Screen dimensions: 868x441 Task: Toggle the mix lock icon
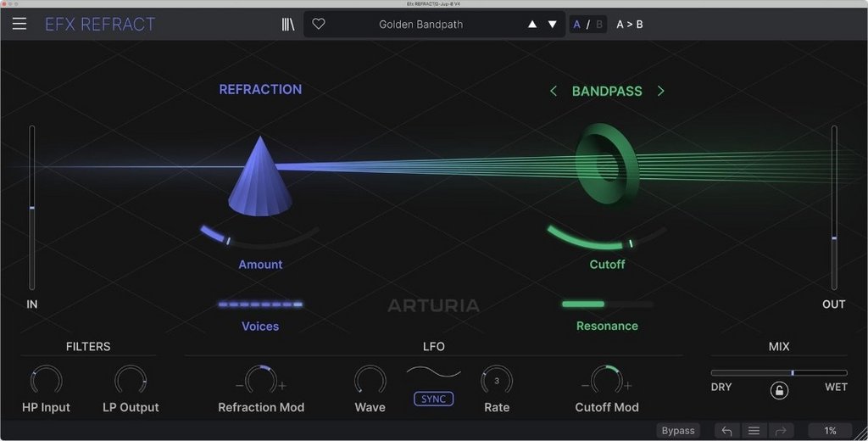pyautogui.click(x=779, y=391)
